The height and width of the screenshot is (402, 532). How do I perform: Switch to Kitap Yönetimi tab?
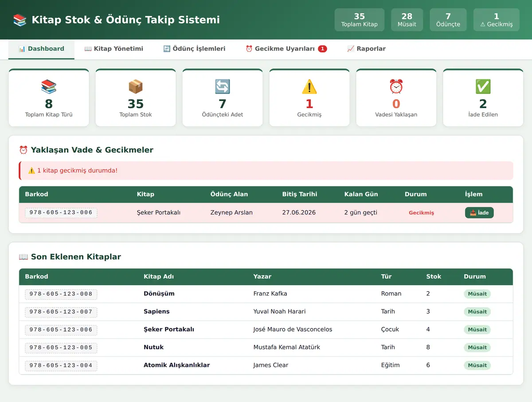tap(113, 49)
